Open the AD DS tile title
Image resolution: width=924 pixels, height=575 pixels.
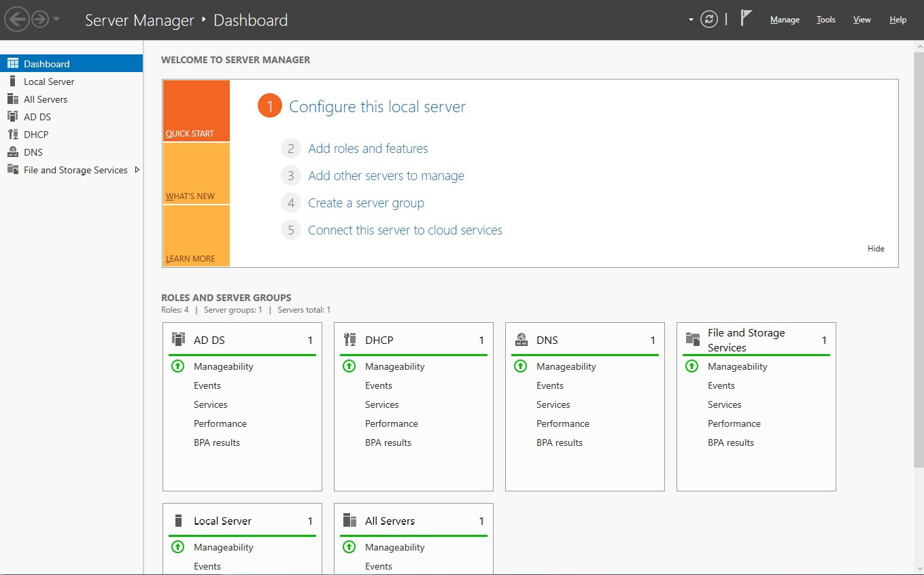click(209, 340)
